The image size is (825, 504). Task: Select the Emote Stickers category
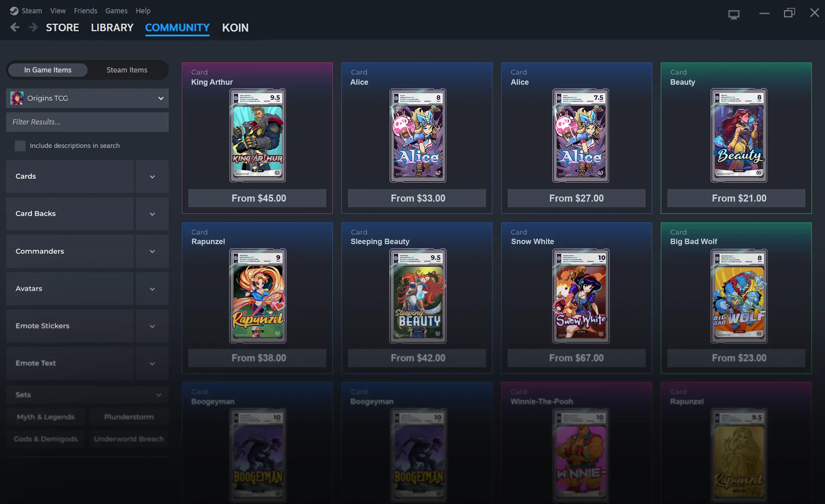(70, 326)
